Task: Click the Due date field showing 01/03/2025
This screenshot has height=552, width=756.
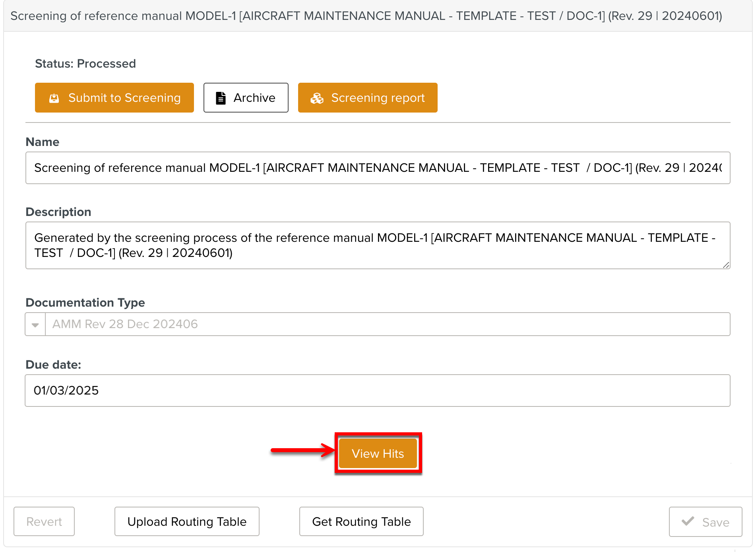Action: point(378,391)
